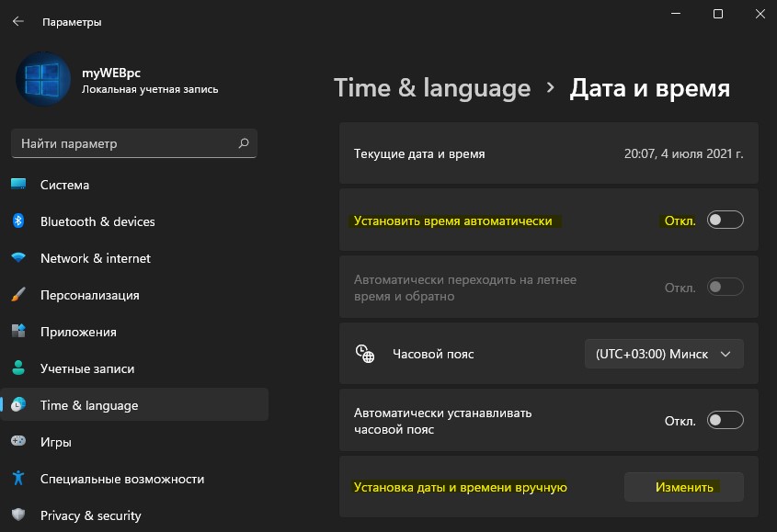Screen dimensions: 777x532
Task: Click the Network wifi icon
Action: [x=18, y=257]
